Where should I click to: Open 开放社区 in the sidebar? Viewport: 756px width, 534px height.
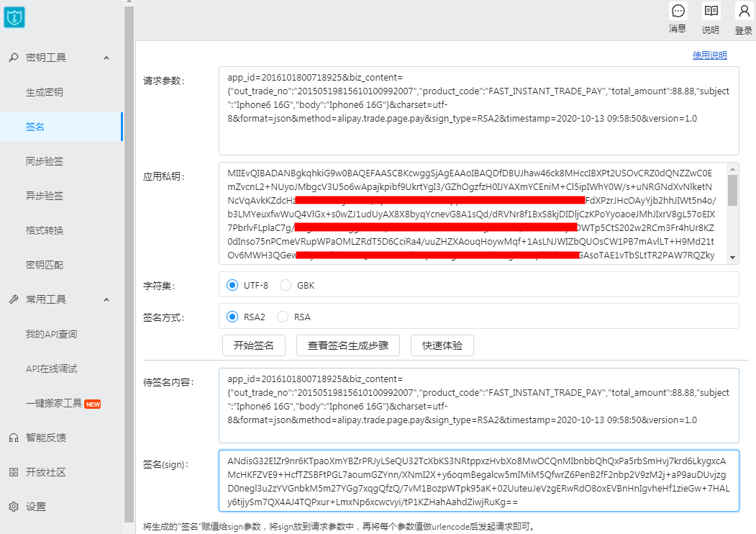(46, 472)
